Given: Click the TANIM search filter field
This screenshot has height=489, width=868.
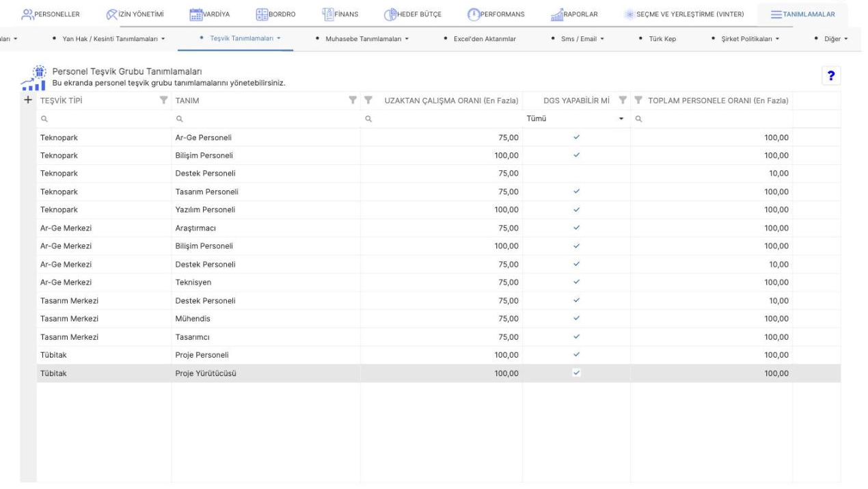Looking at the screenshot, I should click(x=266, y=119).
